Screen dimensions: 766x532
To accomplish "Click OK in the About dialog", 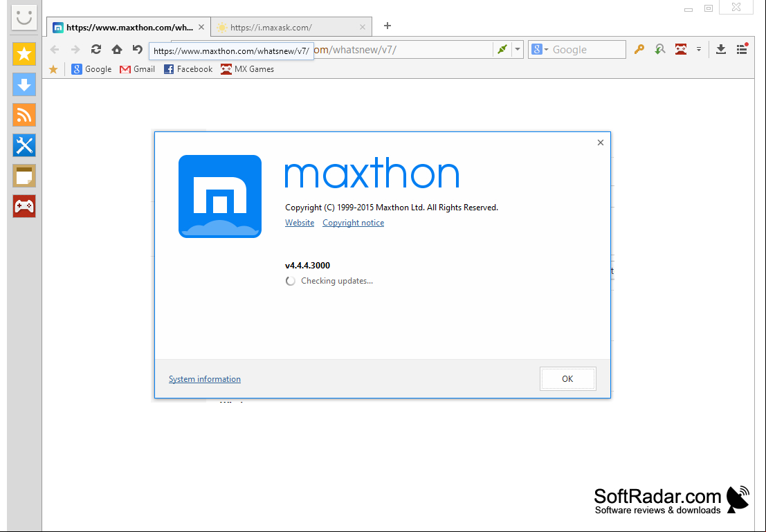I will (567, 379).
